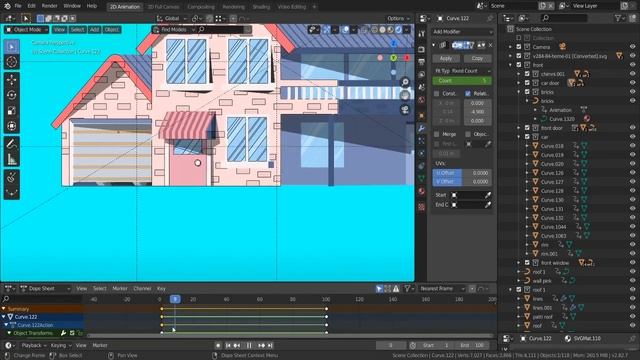Click the modifier Copy button
The width and height of the screenshot is (640, 360).
pos(477,58)
